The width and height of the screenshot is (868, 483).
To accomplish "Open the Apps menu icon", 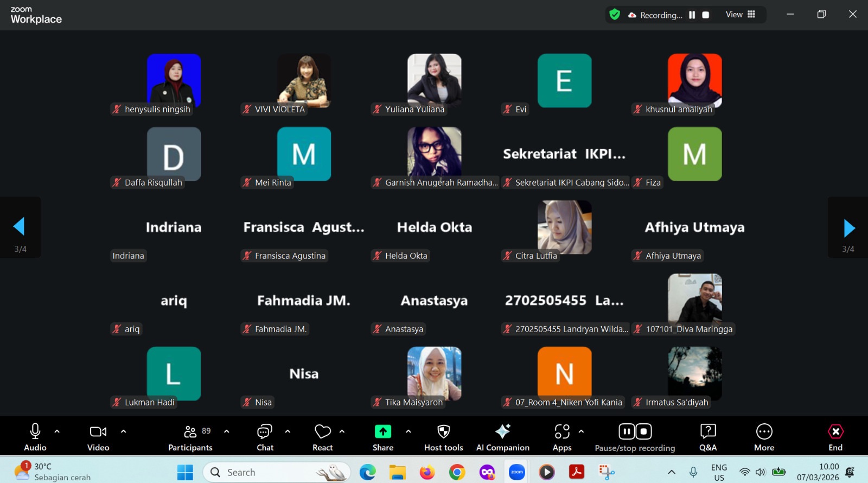I will pyautogui.click(x=562, y=432).
